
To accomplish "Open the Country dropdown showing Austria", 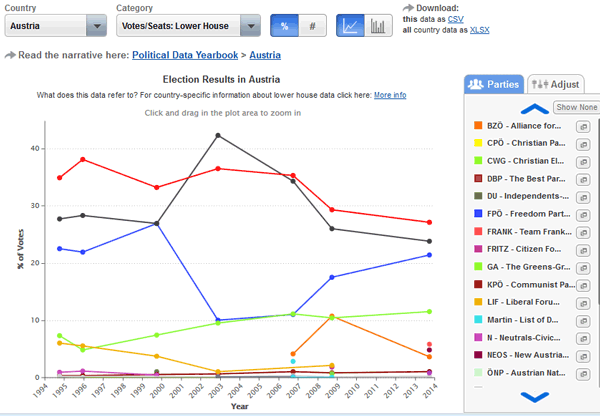I will click(55, 26).
